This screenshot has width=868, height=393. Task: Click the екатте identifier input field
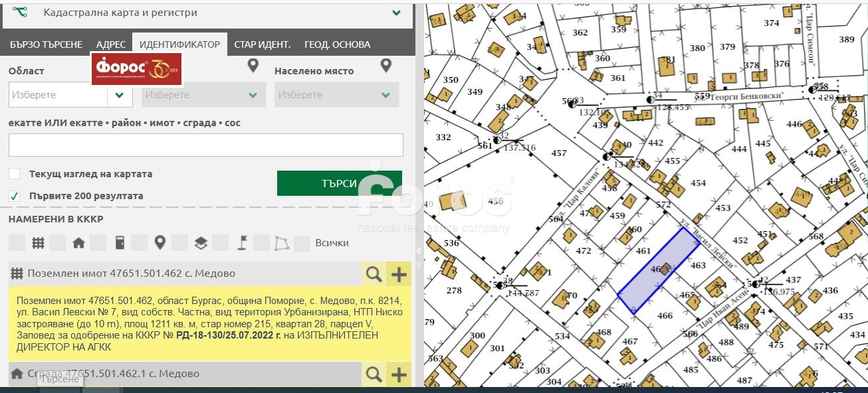click(205, 145)
